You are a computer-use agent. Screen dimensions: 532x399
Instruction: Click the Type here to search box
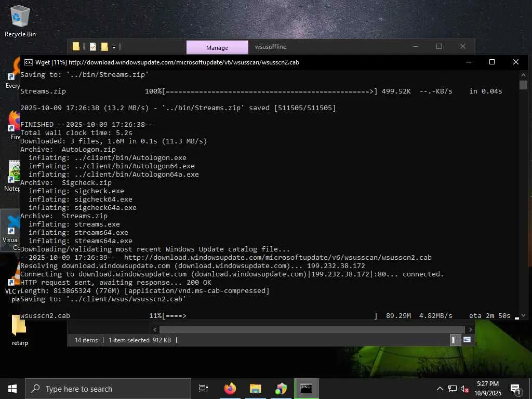click(x=108, y=389)
